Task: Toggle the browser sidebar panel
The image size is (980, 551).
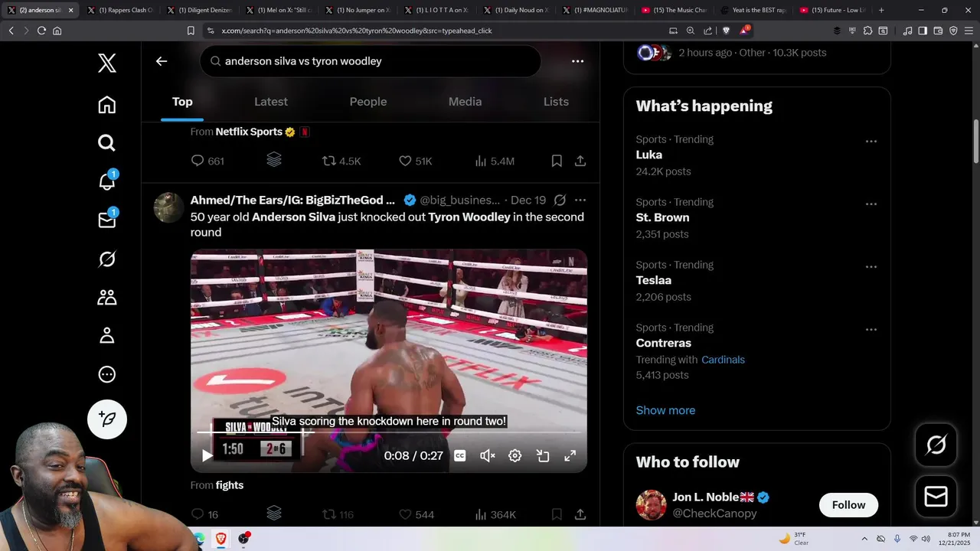Action: 923,31
